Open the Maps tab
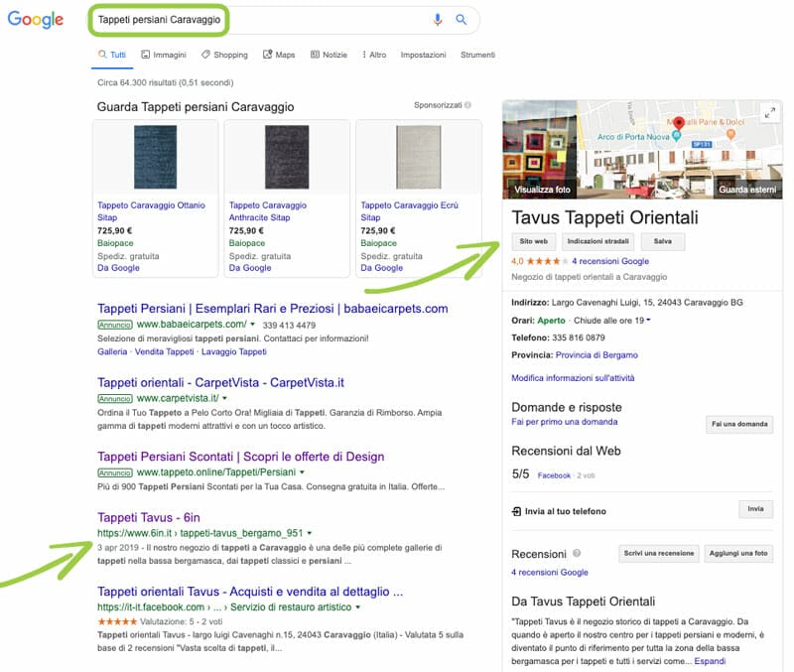Screen dimensions: 794x672 pos(279,55)
